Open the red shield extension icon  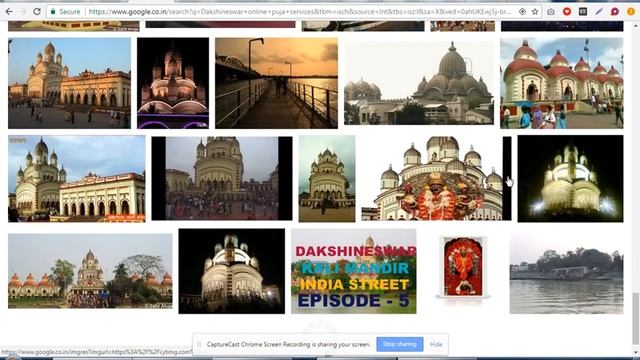pos(567,12)
